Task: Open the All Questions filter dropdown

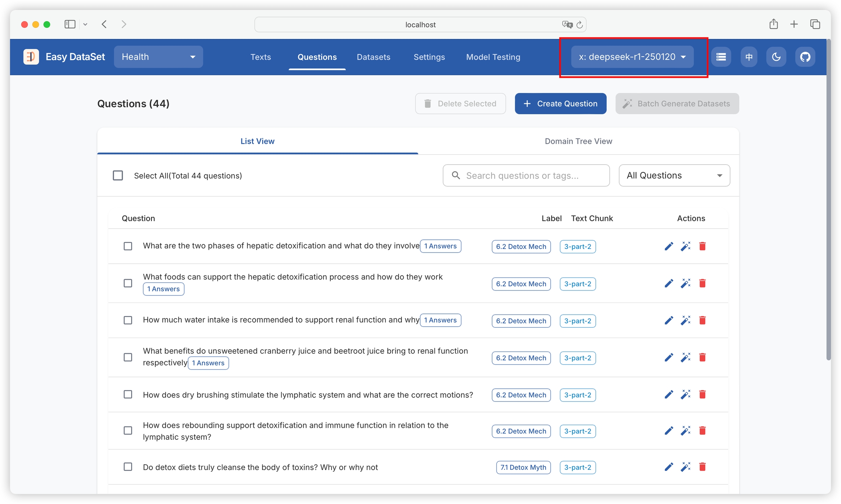Action: [x=674, y=176]
